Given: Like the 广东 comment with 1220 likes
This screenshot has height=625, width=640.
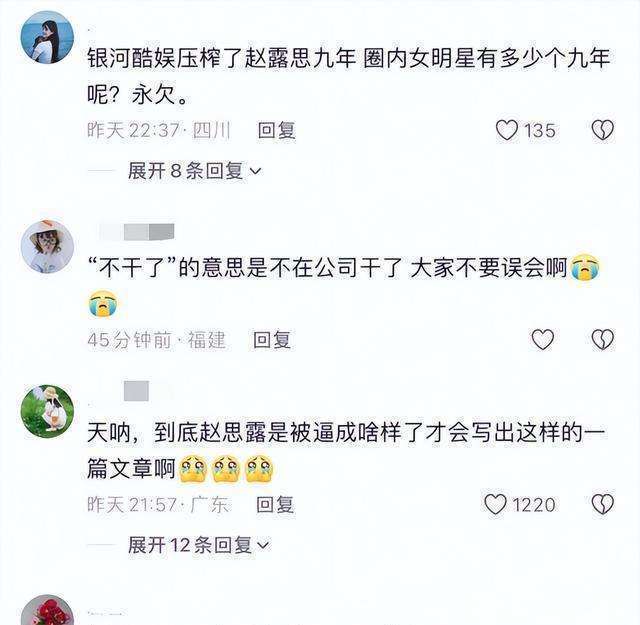Looking at the screenshot, I should click(496, 505).
